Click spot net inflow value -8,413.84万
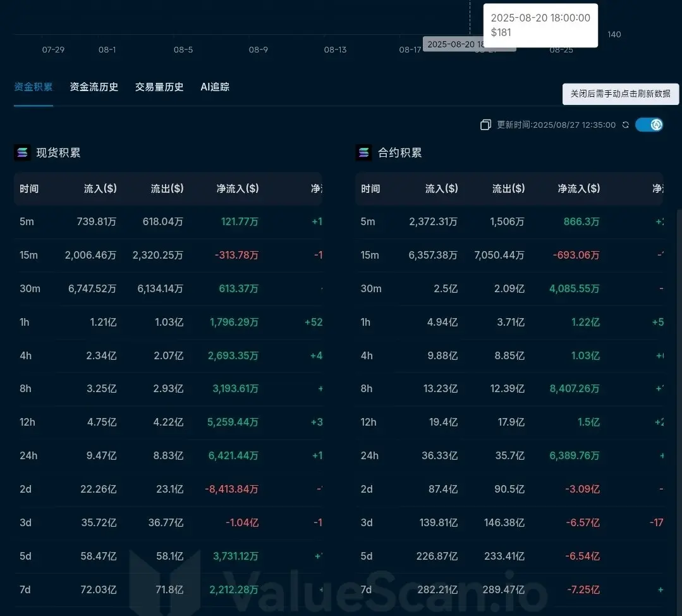 coord(232,489)
